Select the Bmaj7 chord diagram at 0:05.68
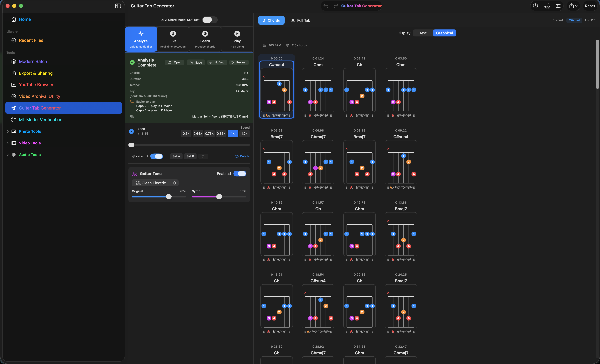The height and width of the screenshot is (364, 600). 277,162
